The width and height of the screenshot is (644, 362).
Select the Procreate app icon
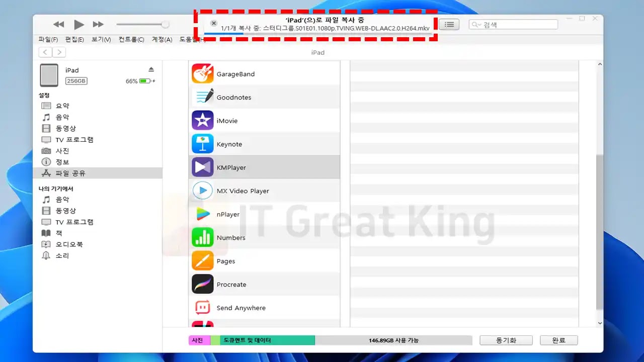203,284
